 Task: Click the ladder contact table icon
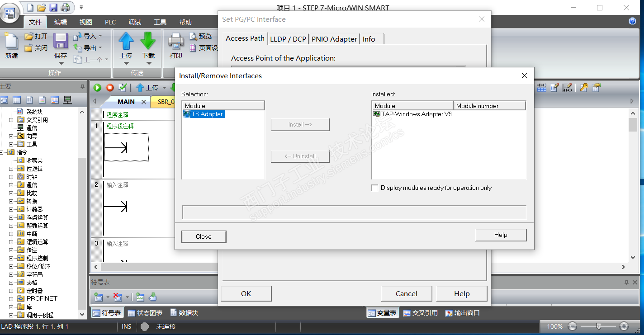pyautogui.click(x=541, y=88)
